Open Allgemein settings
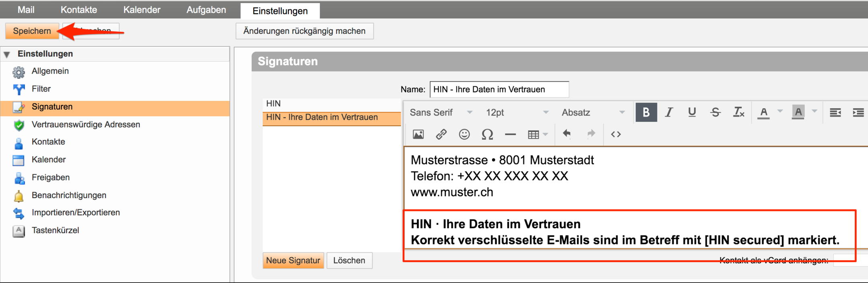Image resolution: width=868 pixels, height=283 pixels. (50, 71)
